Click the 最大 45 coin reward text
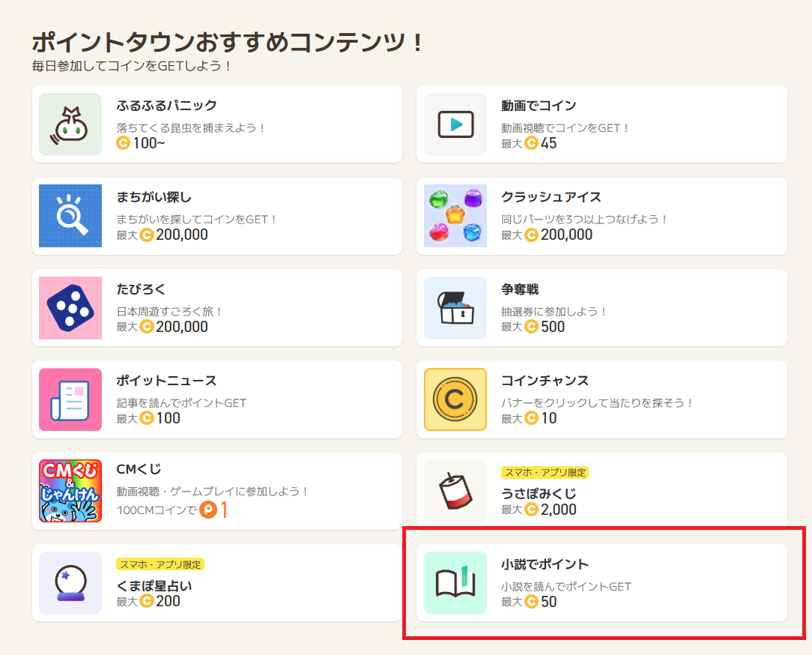 tap(529, 143)
